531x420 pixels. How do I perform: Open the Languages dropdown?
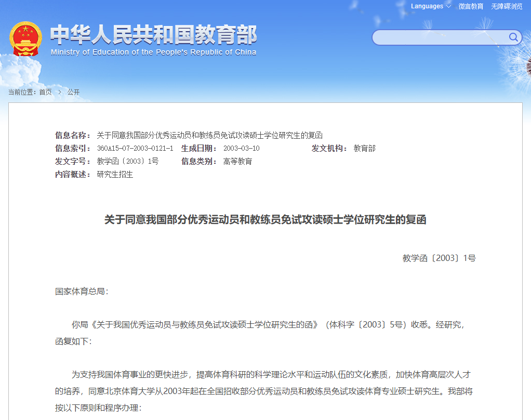431,6
